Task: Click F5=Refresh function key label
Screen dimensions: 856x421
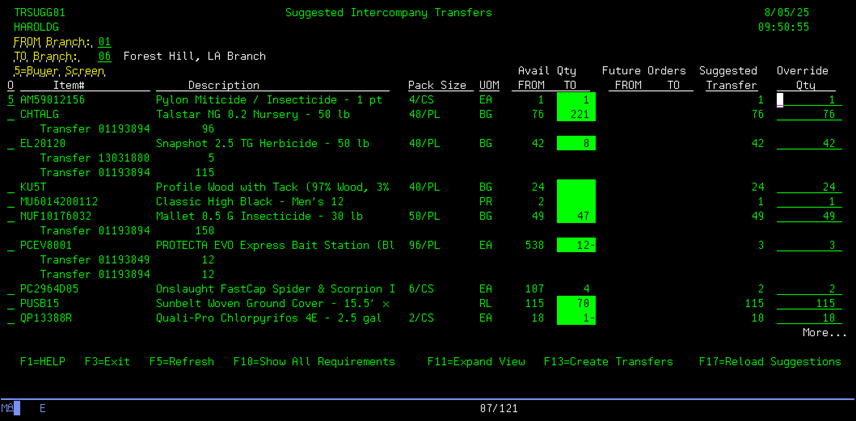Action: (x=182, y=361)
